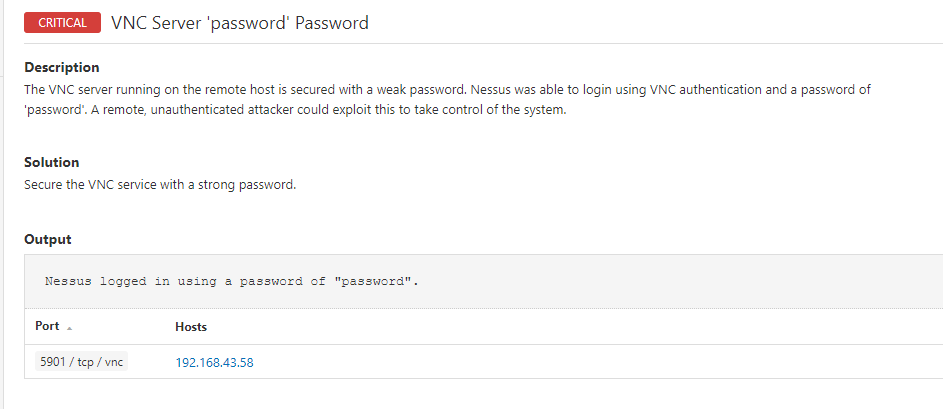This screenshot has width=943, height=409.
Task: Click the Description section heading
Action: (61, 68)
